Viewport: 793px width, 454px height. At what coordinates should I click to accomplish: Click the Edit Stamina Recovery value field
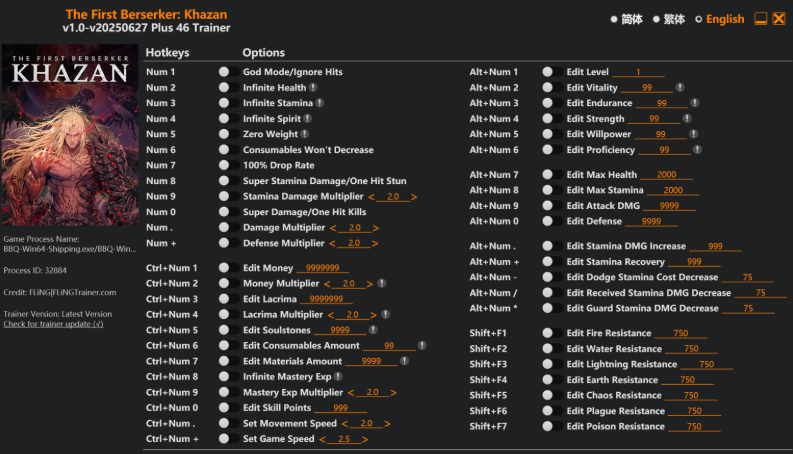click(x=694, y=261)
